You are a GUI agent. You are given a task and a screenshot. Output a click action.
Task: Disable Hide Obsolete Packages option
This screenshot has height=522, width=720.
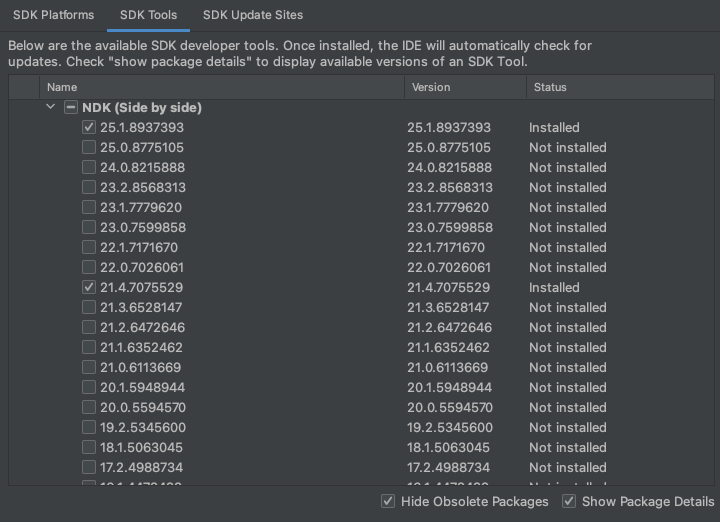tap(388, 501)
